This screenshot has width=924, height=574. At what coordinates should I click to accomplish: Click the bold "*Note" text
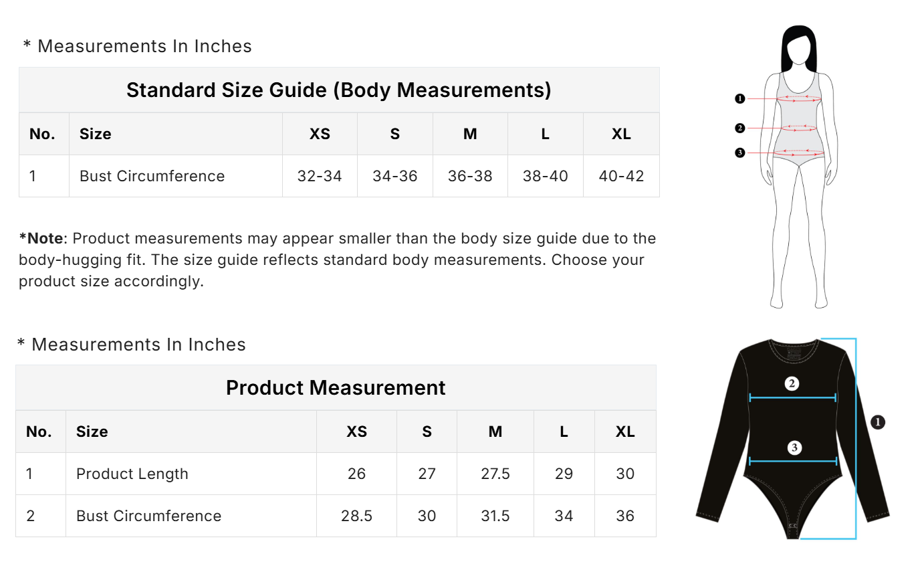41,238
